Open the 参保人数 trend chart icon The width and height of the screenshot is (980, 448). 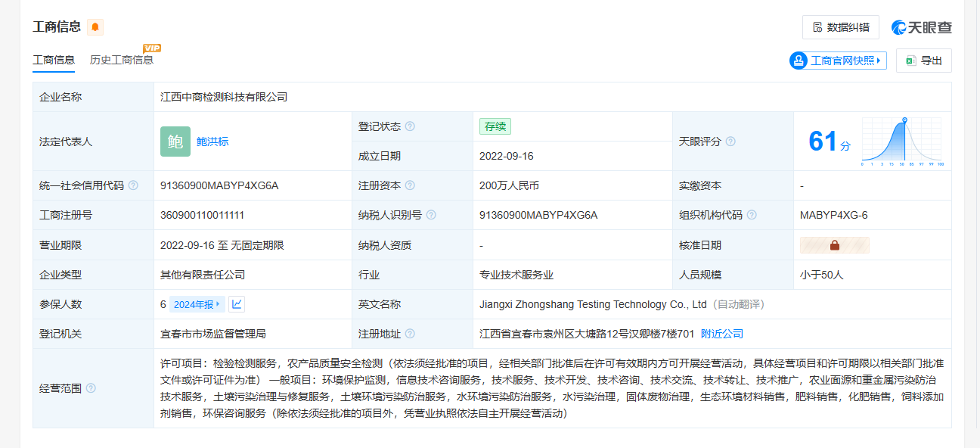pyautogui.click(x=237, y=304)
